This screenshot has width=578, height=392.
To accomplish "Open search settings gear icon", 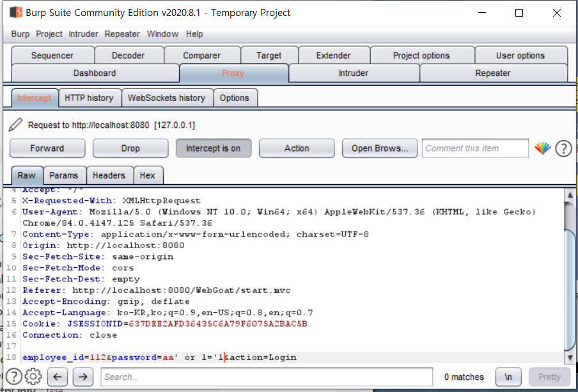I will point(33,377).
